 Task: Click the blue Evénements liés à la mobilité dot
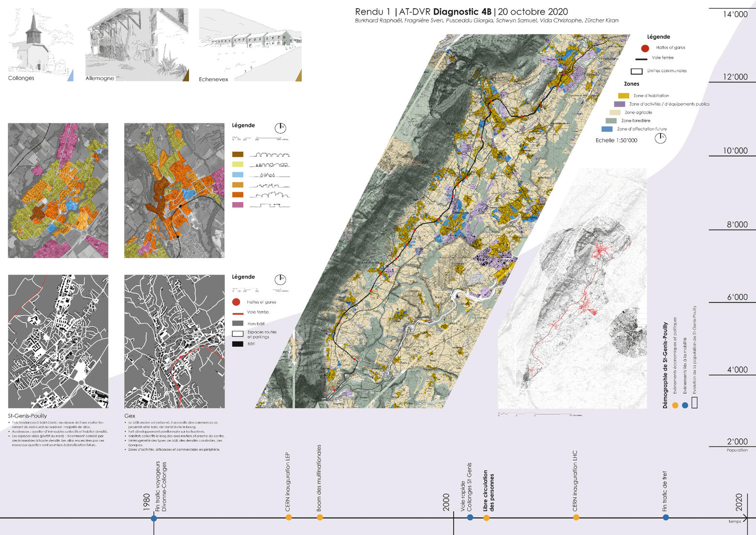(685, 405)
